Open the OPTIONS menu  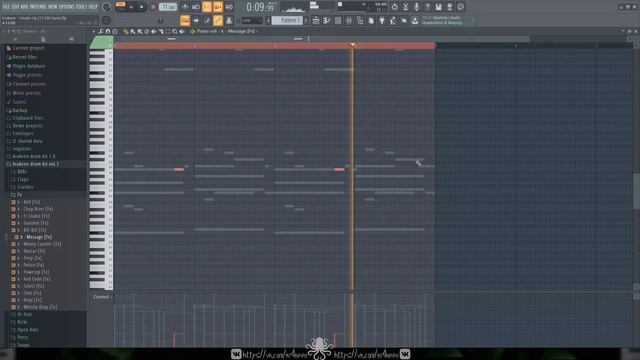(67, 7)
